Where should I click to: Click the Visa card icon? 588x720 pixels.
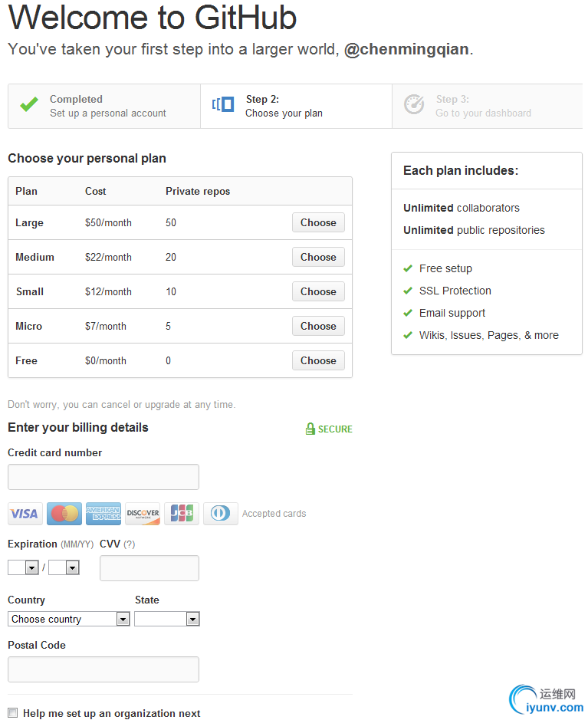click(x=25, y=514)
